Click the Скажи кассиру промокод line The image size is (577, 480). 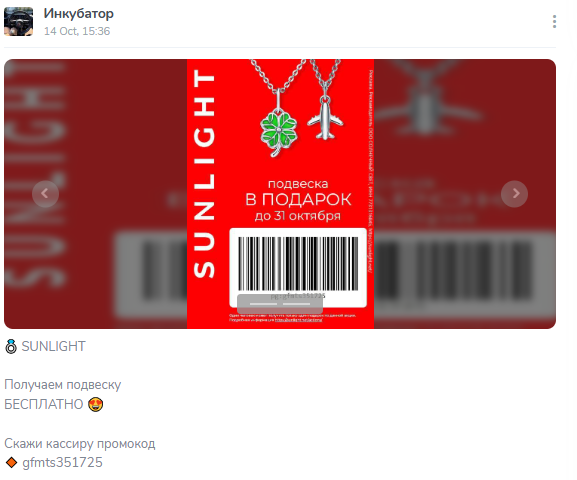(80, 444)
